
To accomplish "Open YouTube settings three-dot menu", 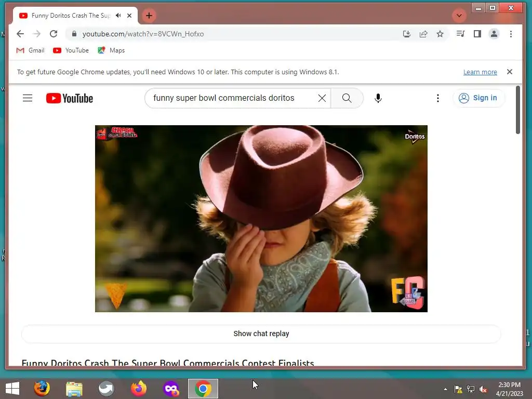I will point(437,98).
